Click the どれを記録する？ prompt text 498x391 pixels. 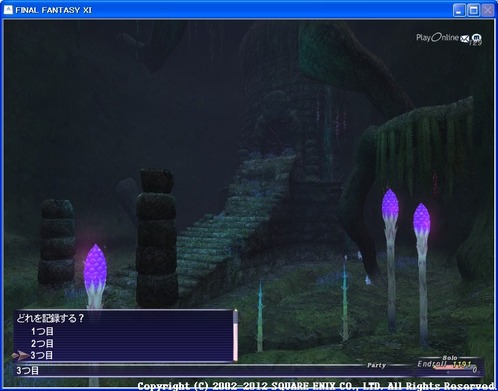pos(50,318)
